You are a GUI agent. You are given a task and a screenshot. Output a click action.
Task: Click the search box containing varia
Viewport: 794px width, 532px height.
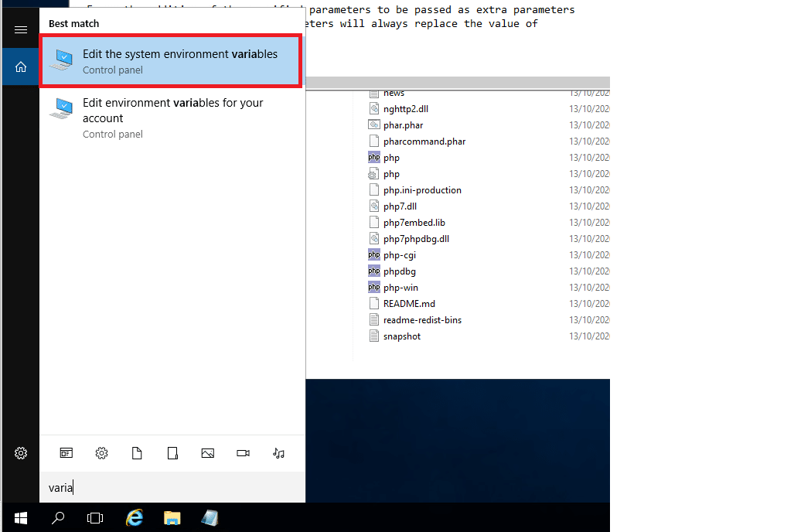tap(172, 488)
